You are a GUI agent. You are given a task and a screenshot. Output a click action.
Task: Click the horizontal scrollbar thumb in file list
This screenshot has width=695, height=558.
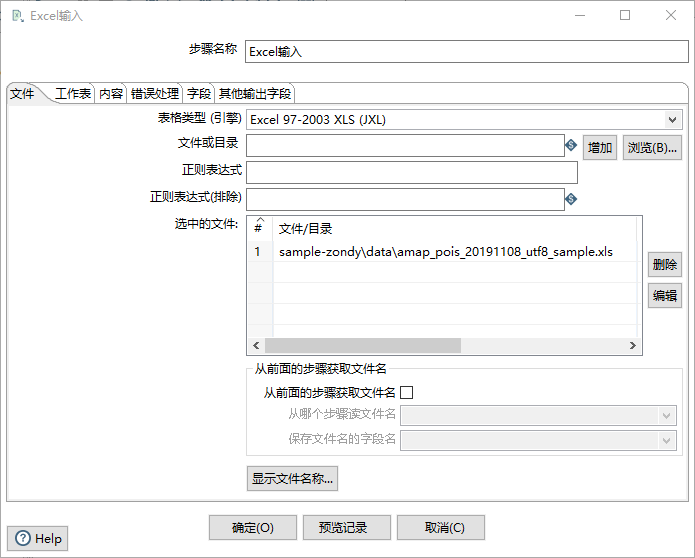[363, 345]
